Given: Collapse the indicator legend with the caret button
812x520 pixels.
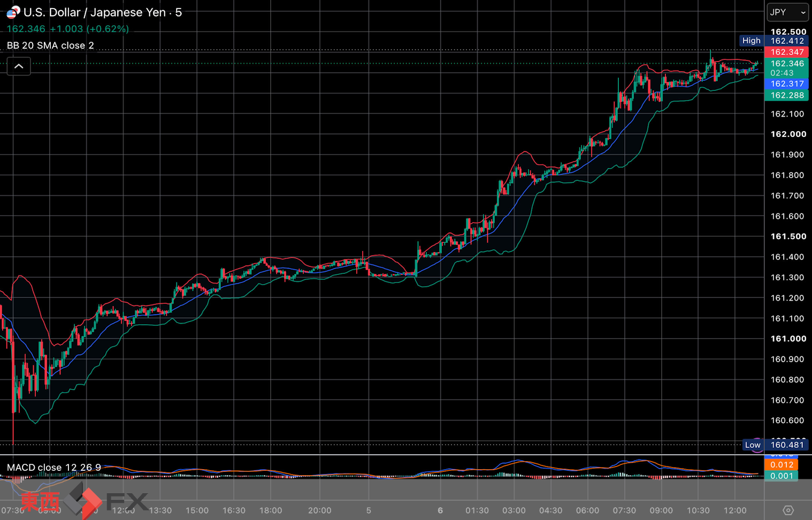Looking at the screenshot, I should (19, 66).
